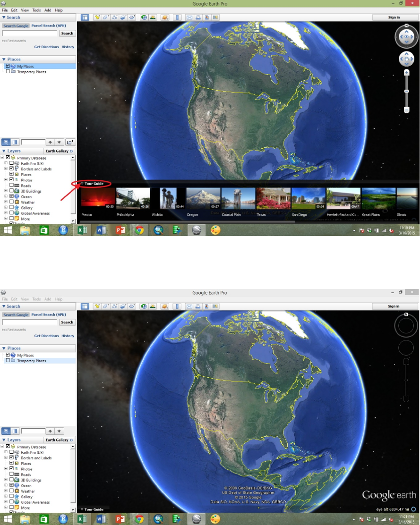Open Edit menu in upper screenshot

point(14,10)
